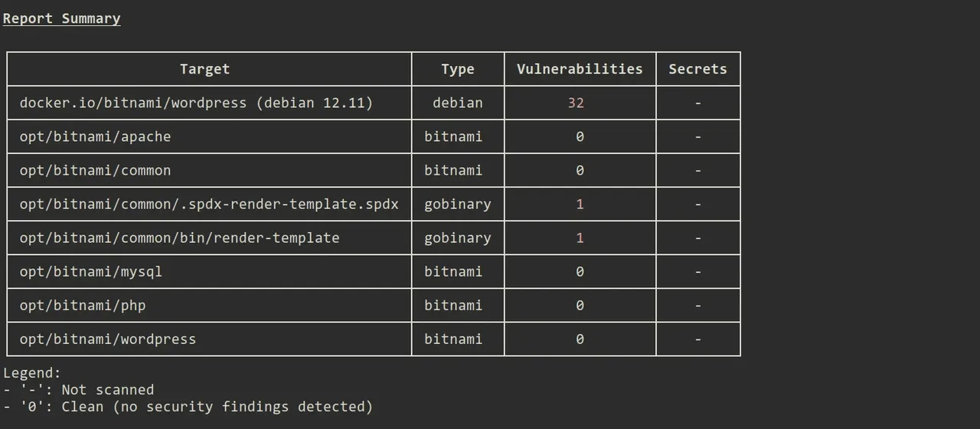Screen dimensions: 980x429
Task: Click debian type cell in first row
Action: point(457,103)
